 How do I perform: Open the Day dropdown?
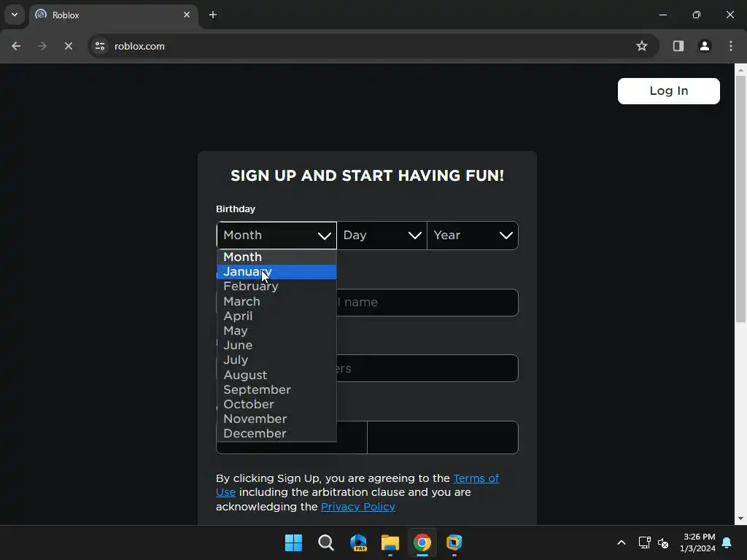pos(382,236)
